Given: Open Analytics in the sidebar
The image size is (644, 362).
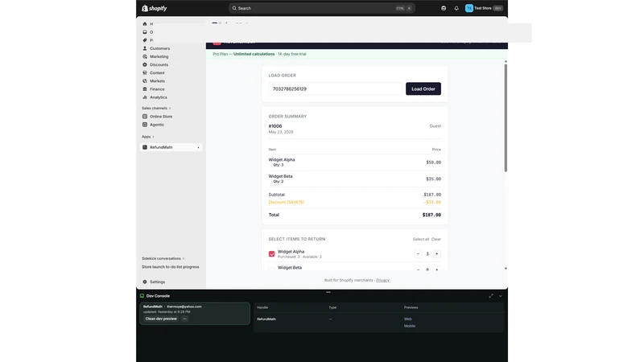Looking at the screenshot, I should click(159, 97).
